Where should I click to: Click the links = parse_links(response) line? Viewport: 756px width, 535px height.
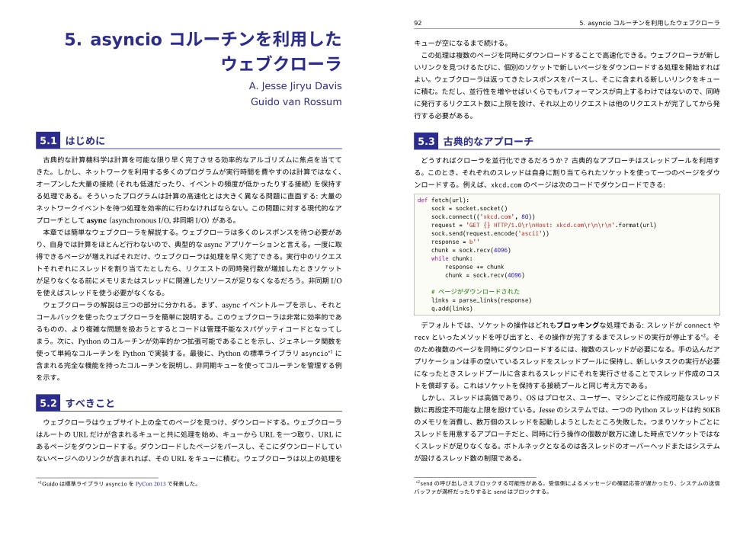[x=481, y=300]
